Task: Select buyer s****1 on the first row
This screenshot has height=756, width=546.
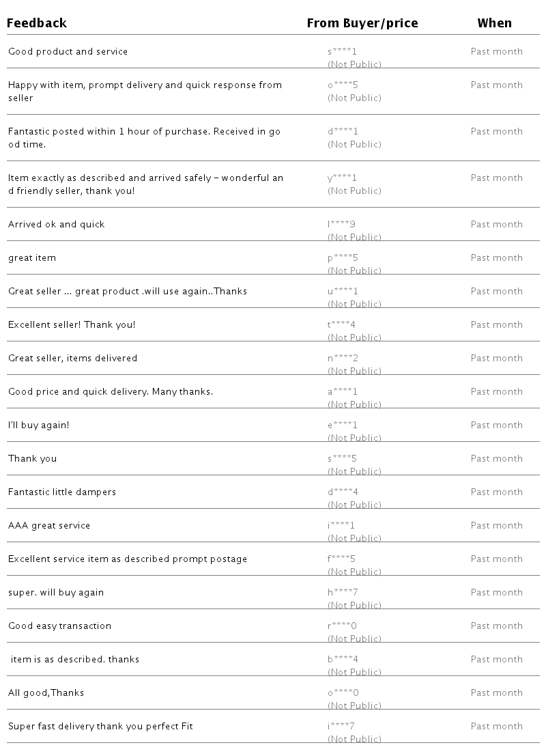Action: click(x=342, y=51)
